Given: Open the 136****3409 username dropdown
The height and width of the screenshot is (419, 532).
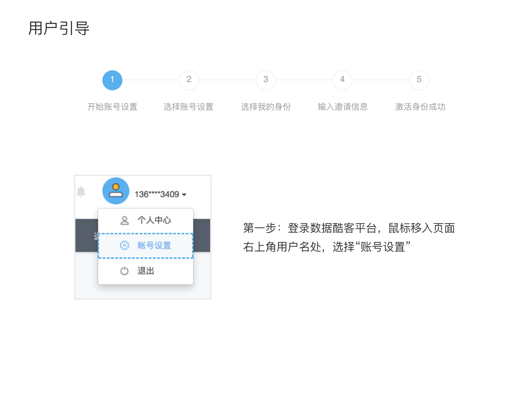Looking at the screenshot, I should coord(161,194).
